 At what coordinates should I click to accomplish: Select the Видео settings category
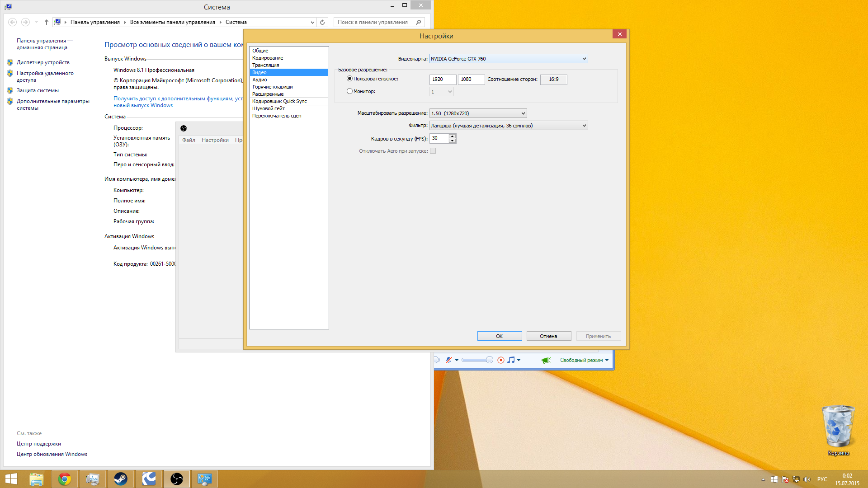289,72
